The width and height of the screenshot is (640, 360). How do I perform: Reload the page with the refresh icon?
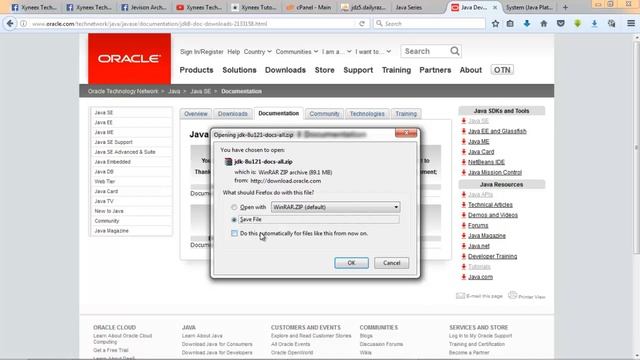pos(362,24)
